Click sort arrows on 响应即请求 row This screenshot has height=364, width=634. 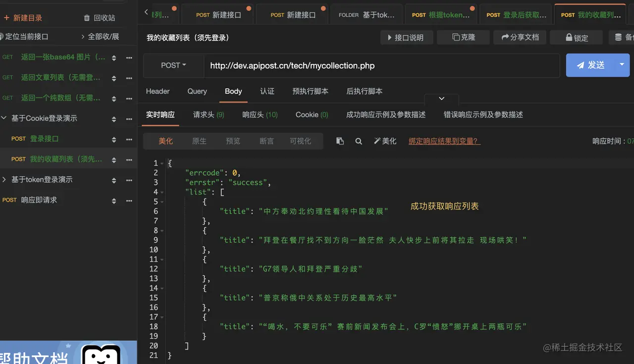point(114,201)
